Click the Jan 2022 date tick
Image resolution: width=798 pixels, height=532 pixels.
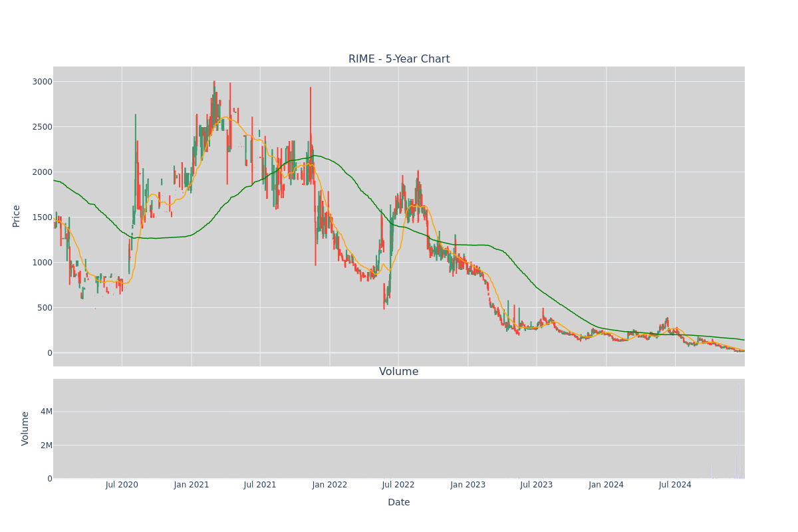[x=330, y=485]
